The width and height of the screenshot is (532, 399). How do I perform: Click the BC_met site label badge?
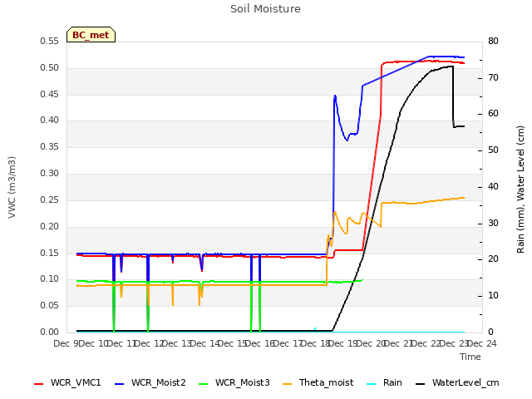click(91, 35)
